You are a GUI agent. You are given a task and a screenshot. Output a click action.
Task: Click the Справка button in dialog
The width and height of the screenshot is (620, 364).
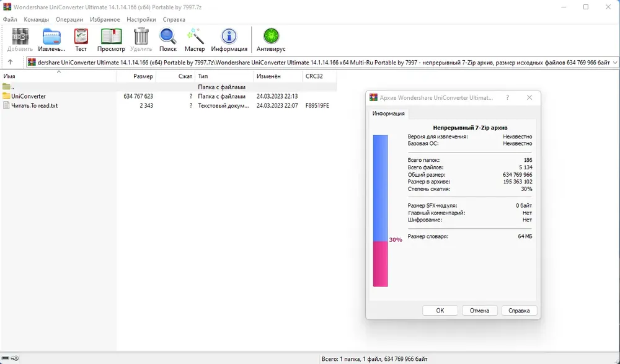(519, 311)
